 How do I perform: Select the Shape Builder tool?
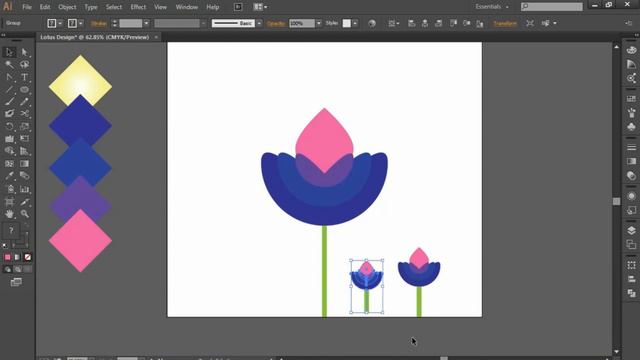[x=9, y=151]
